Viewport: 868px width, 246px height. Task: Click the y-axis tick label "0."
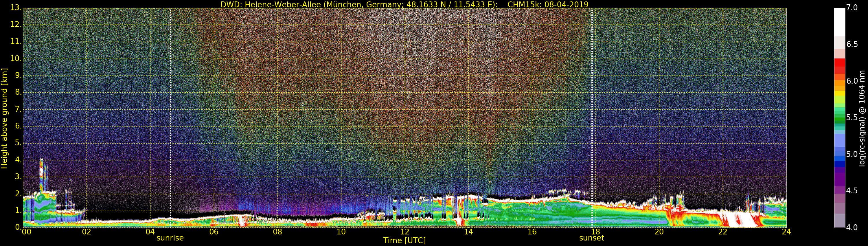[18, 227]
